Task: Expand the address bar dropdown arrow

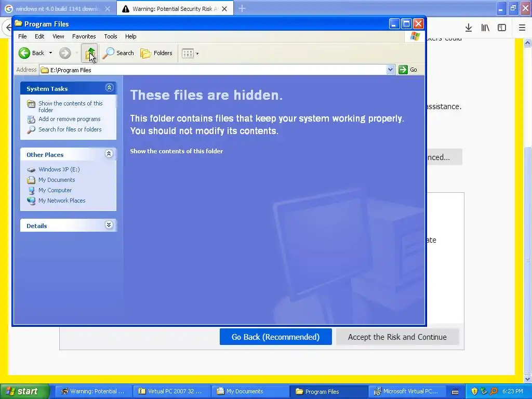Action: (x=390, y=70)
